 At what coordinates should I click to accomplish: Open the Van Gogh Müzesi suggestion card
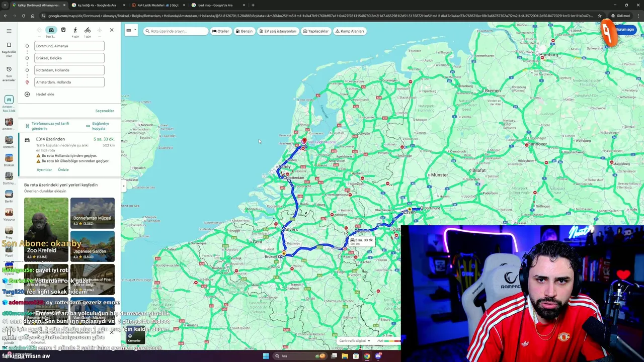pos(93,312)
